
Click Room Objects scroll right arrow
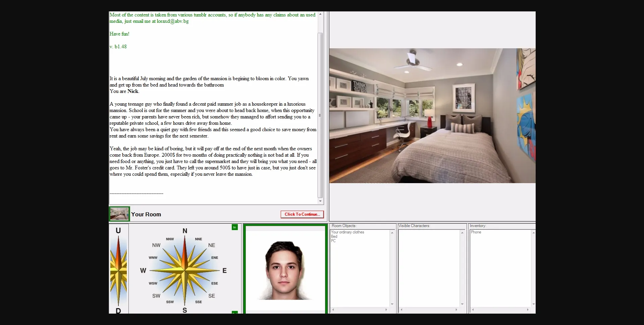click(386, 310)
